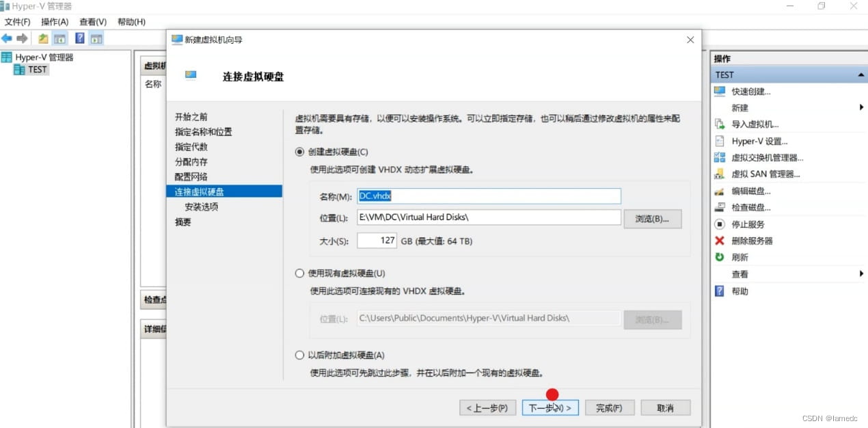Open the 文件(F) menu

[x=17, y=22]
